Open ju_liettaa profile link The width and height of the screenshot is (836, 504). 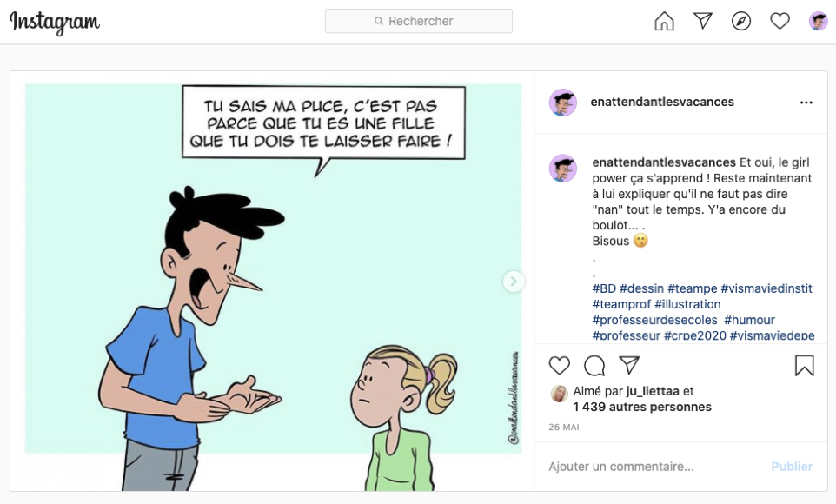click(653, 391)
